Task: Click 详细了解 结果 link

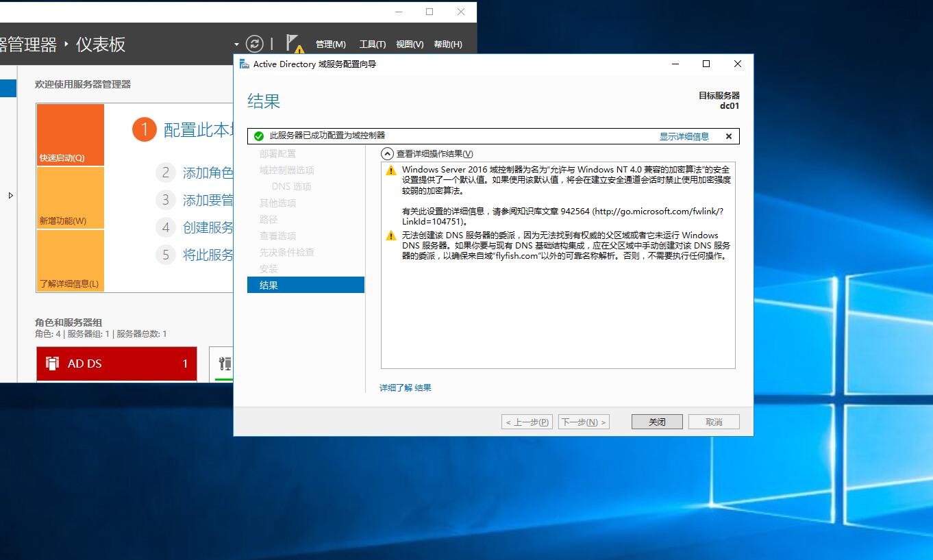Action: click(406, 387)
